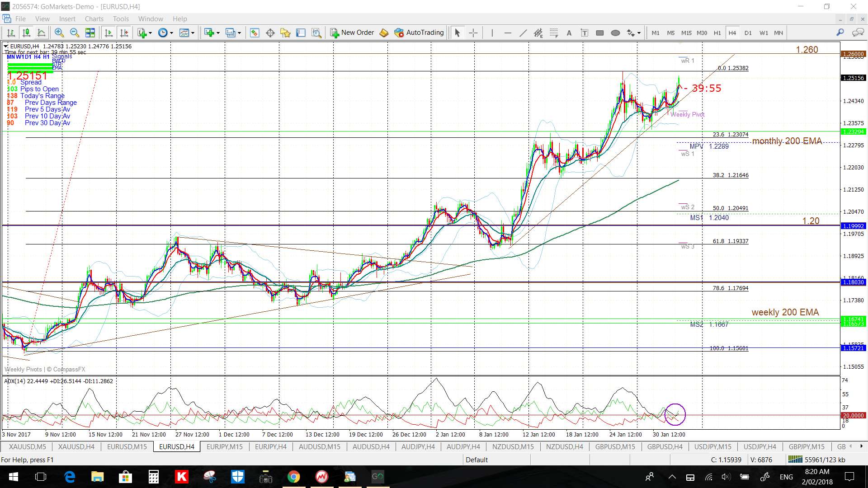Switch timeframe to H1

click(717, 33)
